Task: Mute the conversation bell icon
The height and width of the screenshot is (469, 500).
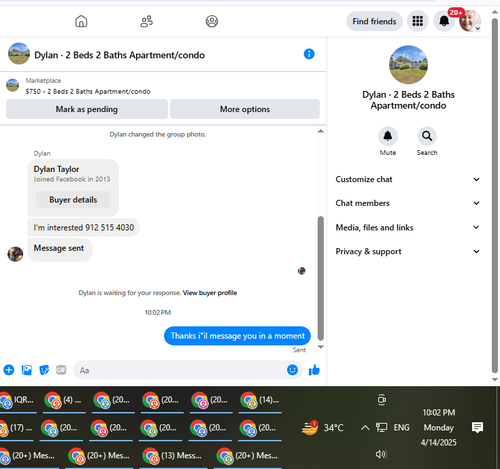Action: pyautogui.click(x=388, y=136)
